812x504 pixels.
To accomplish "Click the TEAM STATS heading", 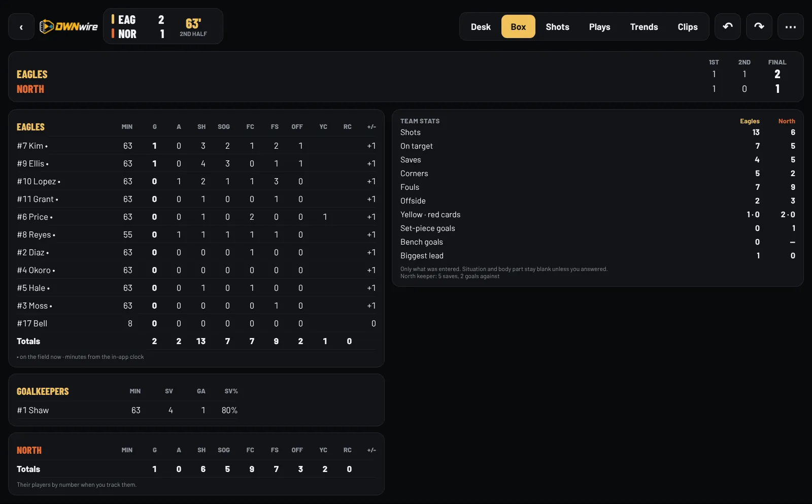I will point(420,121).
